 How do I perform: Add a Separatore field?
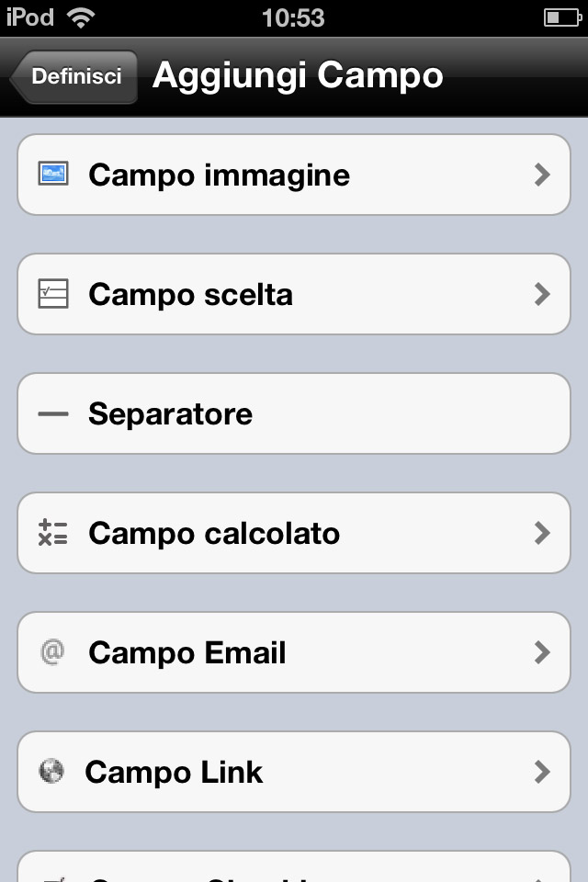coord(294,413)
